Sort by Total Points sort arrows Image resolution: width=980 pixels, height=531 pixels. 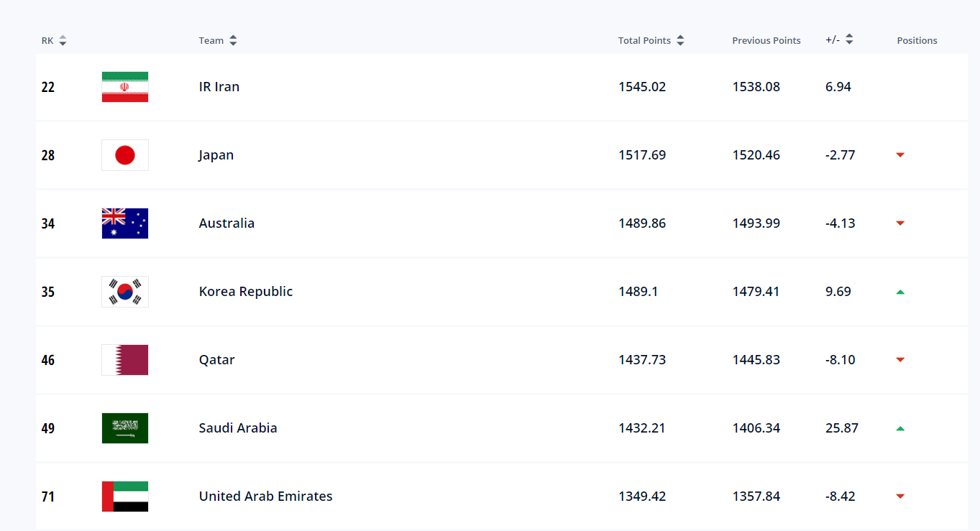point(680,41)
